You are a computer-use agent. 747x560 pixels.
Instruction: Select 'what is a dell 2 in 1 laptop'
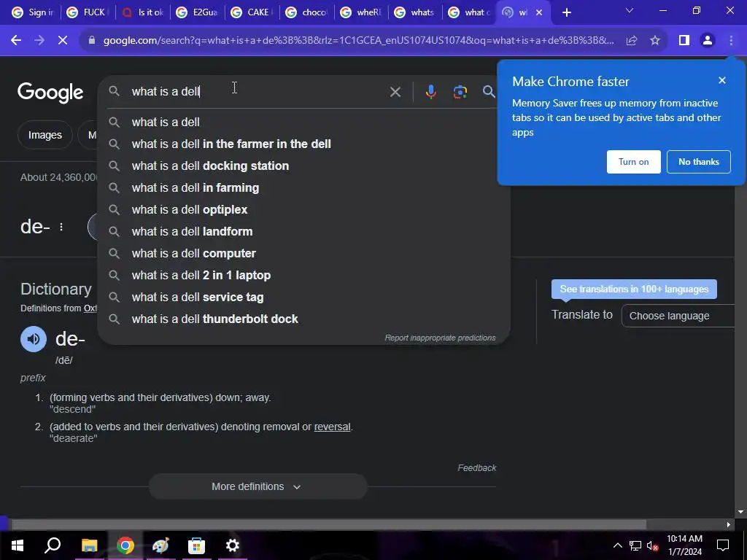click(x=303, y=276)
